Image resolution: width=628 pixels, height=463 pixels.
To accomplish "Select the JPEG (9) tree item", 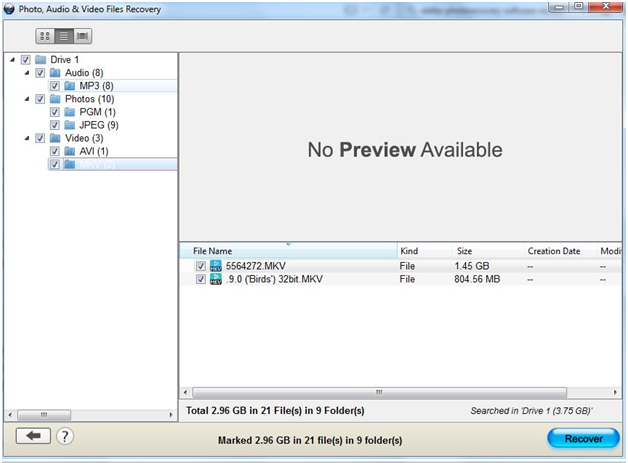I will 99,125.
